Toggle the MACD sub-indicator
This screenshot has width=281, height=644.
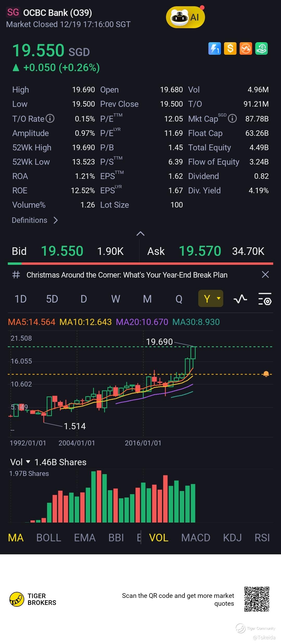(x=196, y=538)
